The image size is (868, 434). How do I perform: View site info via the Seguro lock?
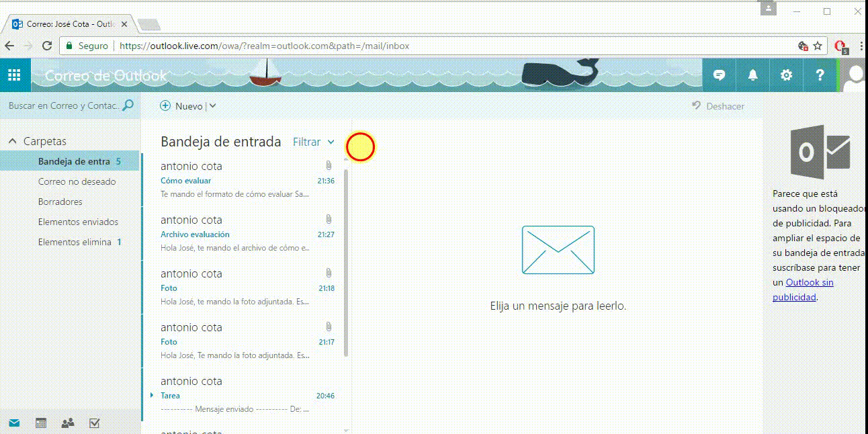point(87,46)
